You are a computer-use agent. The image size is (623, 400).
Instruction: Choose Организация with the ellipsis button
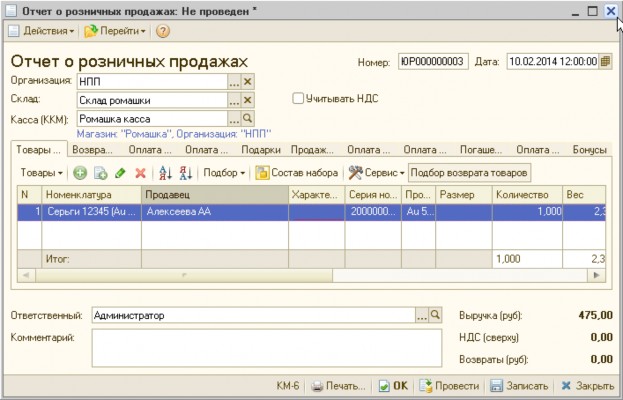[x=234, y=81]
